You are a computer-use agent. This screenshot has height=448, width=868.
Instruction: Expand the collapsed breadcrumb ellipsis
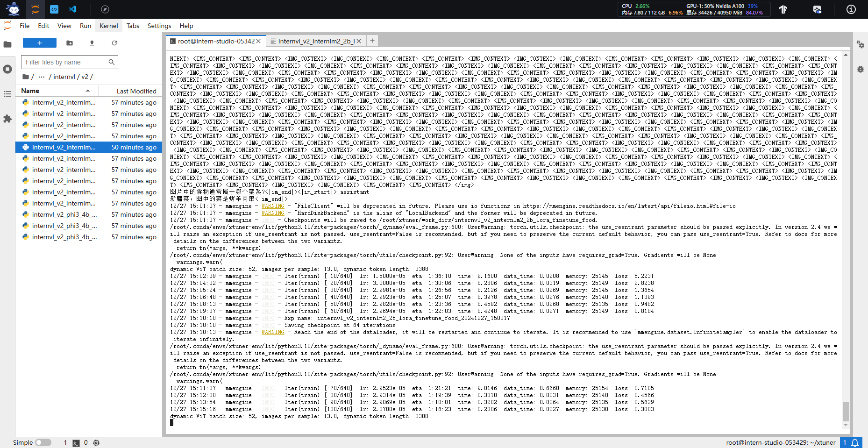[42, 77]
